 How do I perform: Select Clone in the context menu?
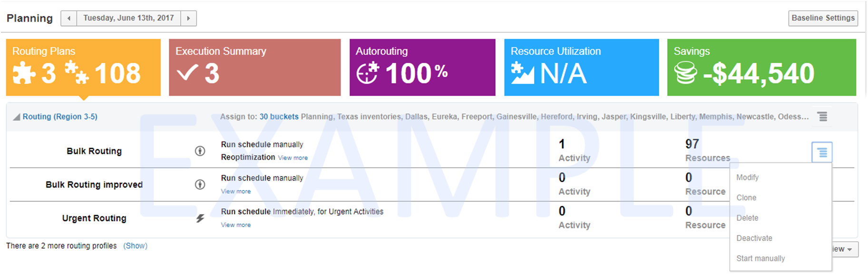[x=746, y=198]
